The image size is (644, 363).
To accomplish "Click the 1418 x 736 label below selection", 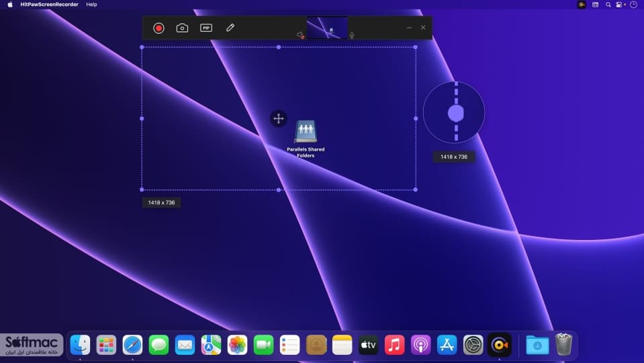I will pos(161,202).
